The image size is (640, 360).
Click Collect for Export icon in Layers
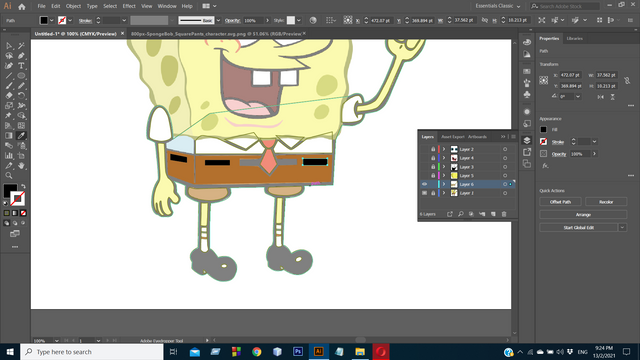[x=449, y=214]
